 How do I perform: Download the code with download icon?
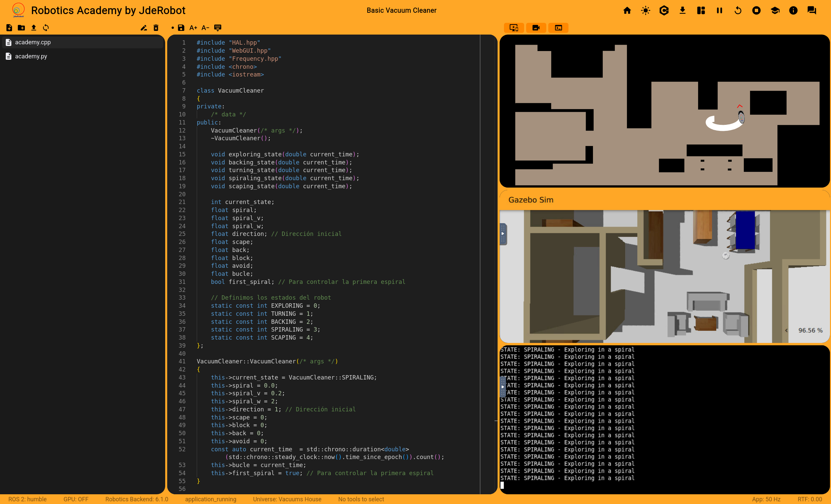(x=682, y=10)
